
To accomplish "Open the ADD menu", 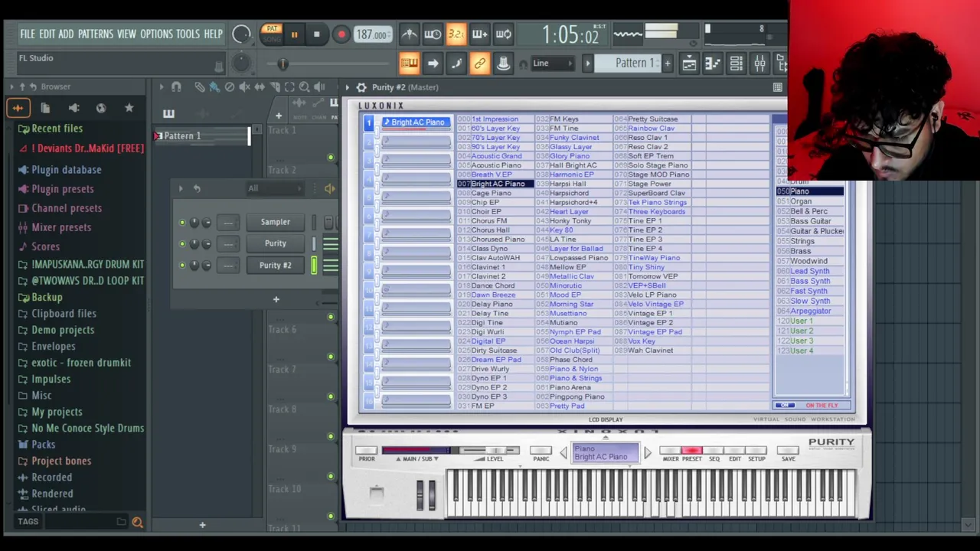I will pyautogui.click(x=66, y=34).
